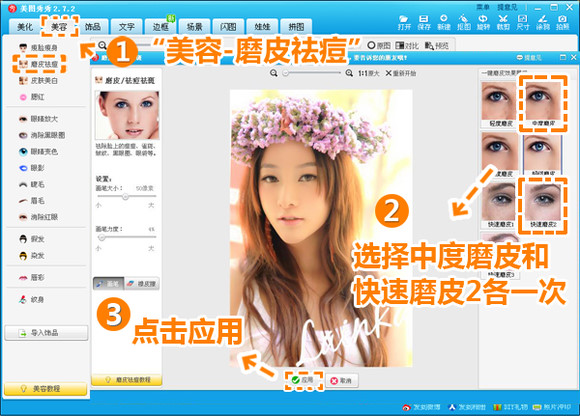Click 提意见 in the dialog header

point(529,58)
